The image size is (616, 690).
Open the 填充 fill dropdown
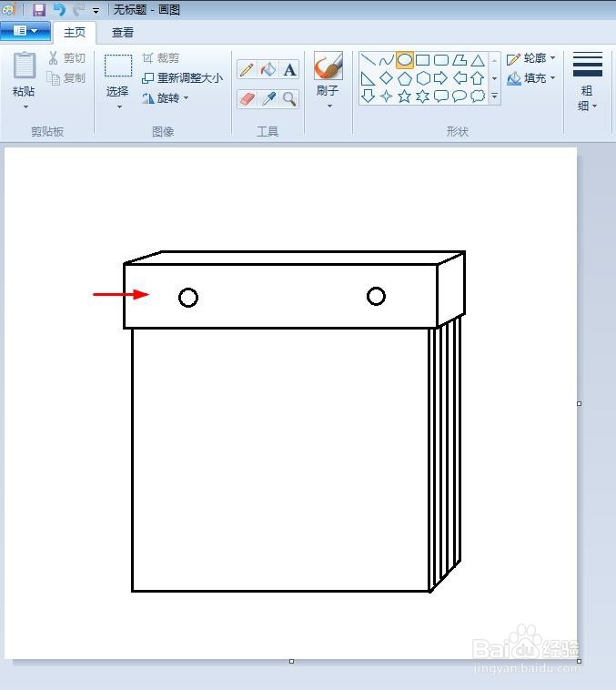coord(531,78)
